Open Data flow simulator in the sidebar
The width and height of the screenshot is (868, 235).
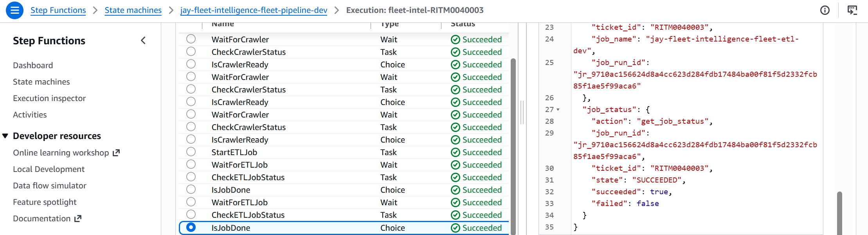click(50, 186)
